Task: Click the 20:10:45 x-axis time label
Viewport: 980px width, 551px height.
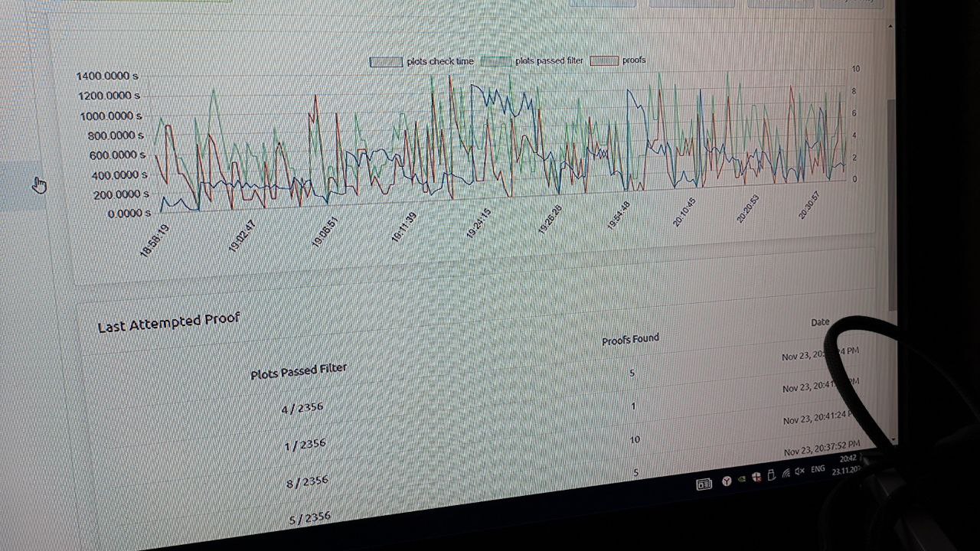Action: 684,212
